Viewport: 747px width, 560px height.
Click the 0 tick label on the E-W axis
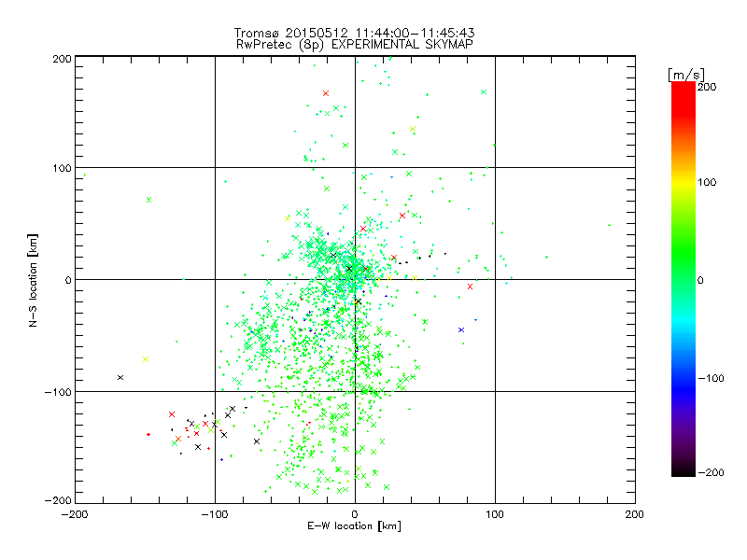tap(355, 515)
